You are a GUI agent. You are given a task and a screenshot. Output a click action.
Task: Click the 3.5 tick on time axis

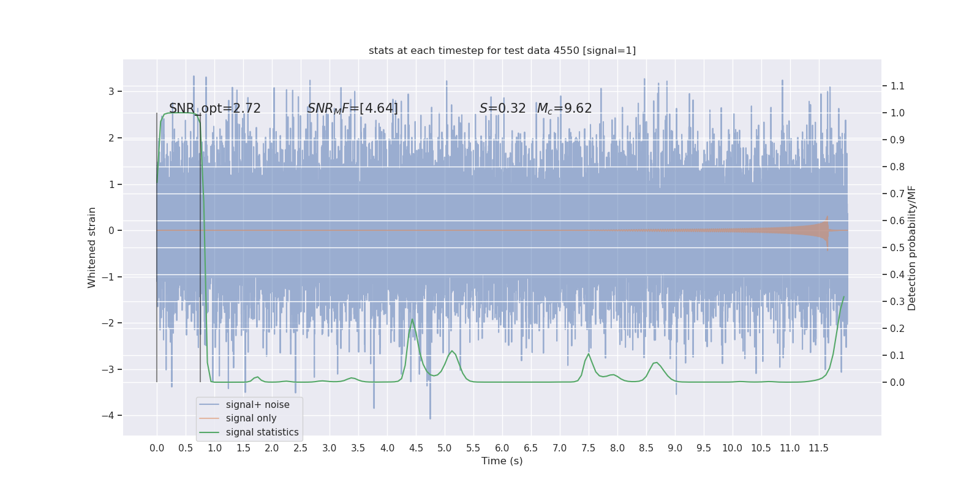tap(358, 448)
